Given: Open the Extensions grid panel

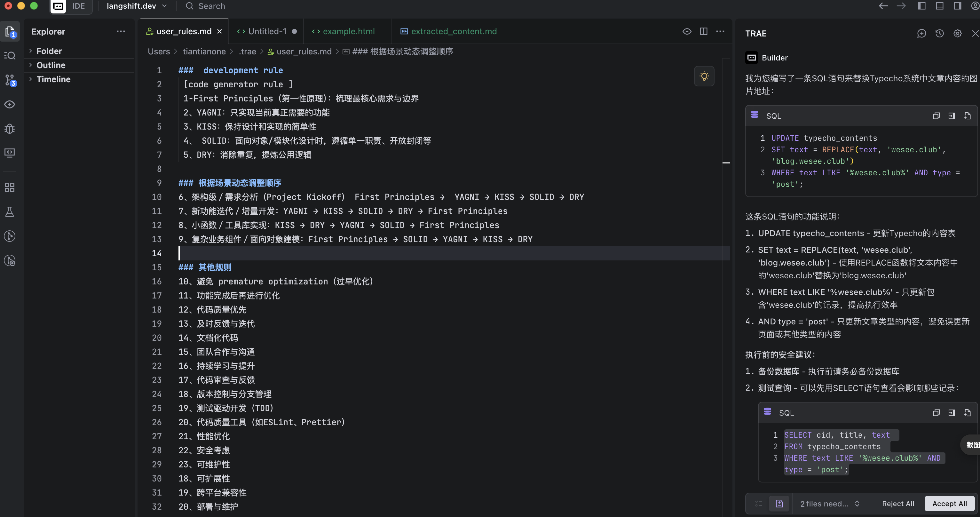Looking at the screenshot, I should [10, 187].
